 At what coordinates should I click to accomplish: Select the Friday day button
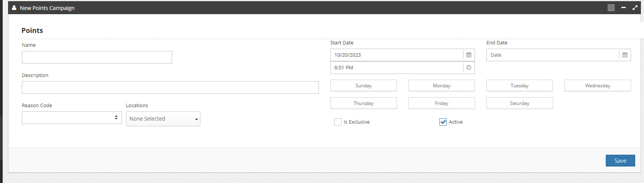pyautogui.click(x=442, y=103)
